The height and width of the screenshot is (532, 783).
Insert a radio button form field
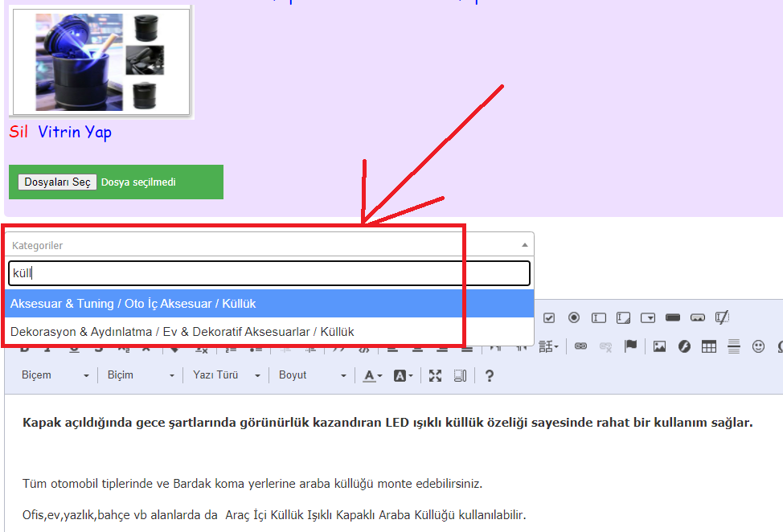click(574, 318)
